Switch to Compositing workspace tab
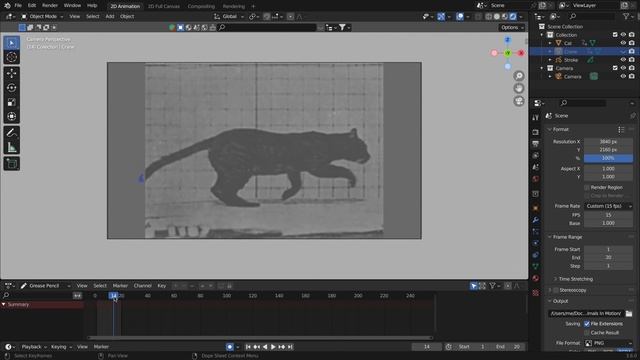The image size is (640, 360). point(201,7)
